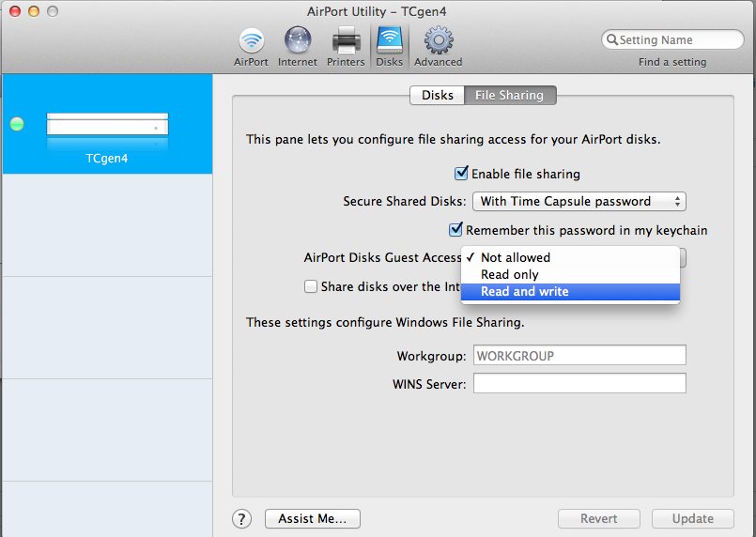Open the Internet toolbar pane
The width and height of the screenshot is (756, 537).
(x=298, y=47)
